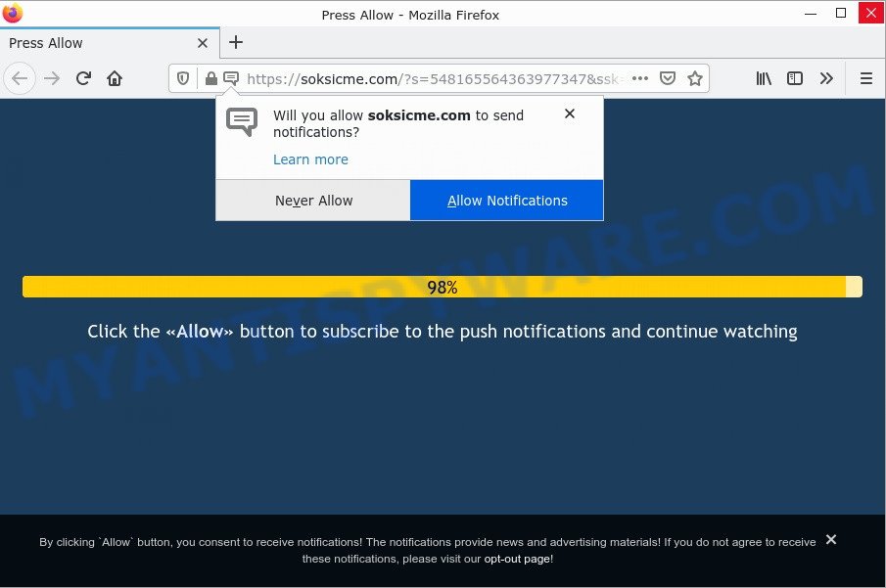Viewport: 886px width, 588px height.
Task: Minimize the Firefox window
Action: (x=811, y=13)
